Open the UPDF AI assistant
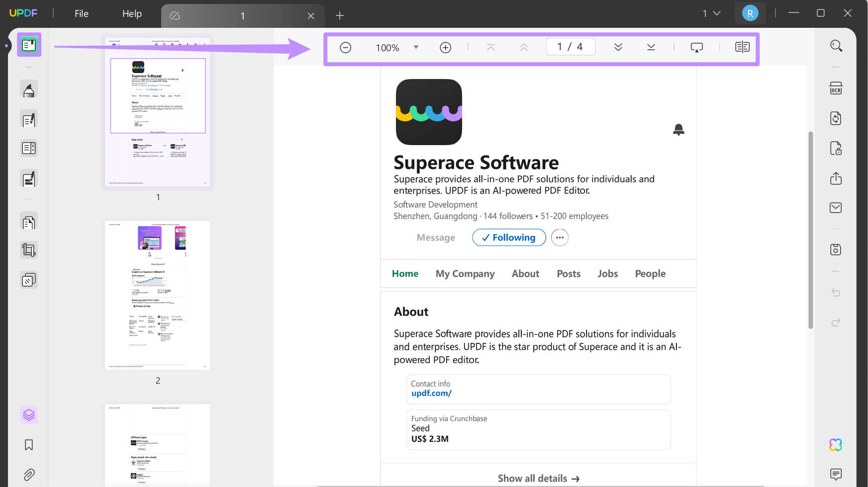Image resolution: width=868 pixels, height=487 pixels. (836, 445)
